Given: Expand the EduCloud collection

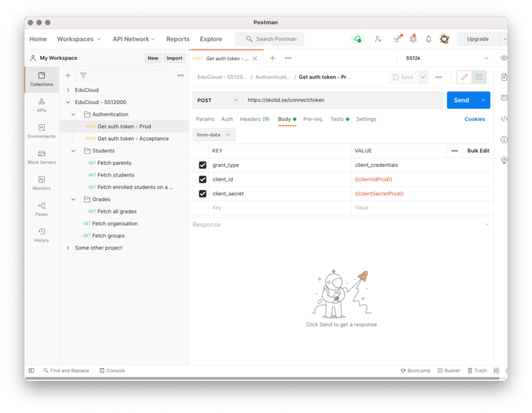Looking at the screenshot, I should pos(68,90).
